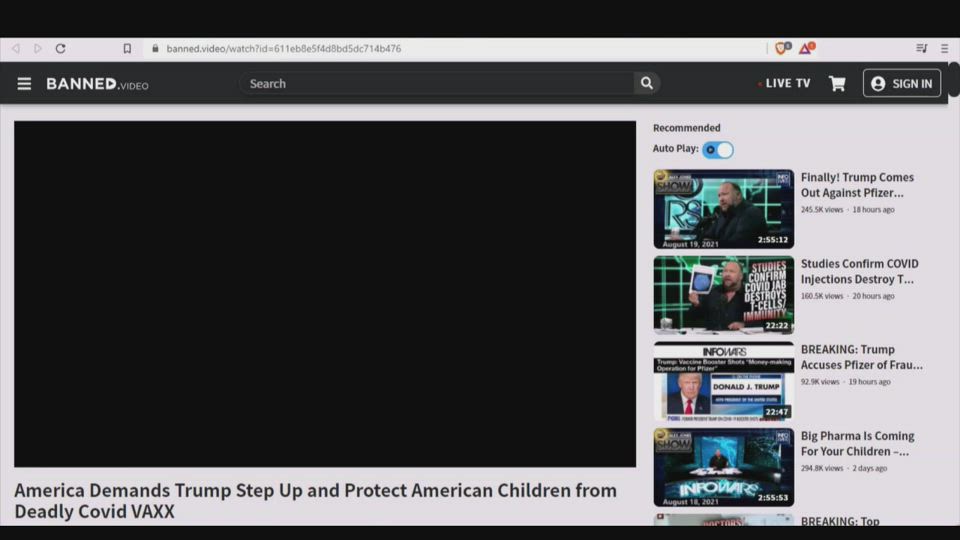Open the hamburger navigation menu
The width and height of the screenshot is (960, 540).
(x=24, y=84)
